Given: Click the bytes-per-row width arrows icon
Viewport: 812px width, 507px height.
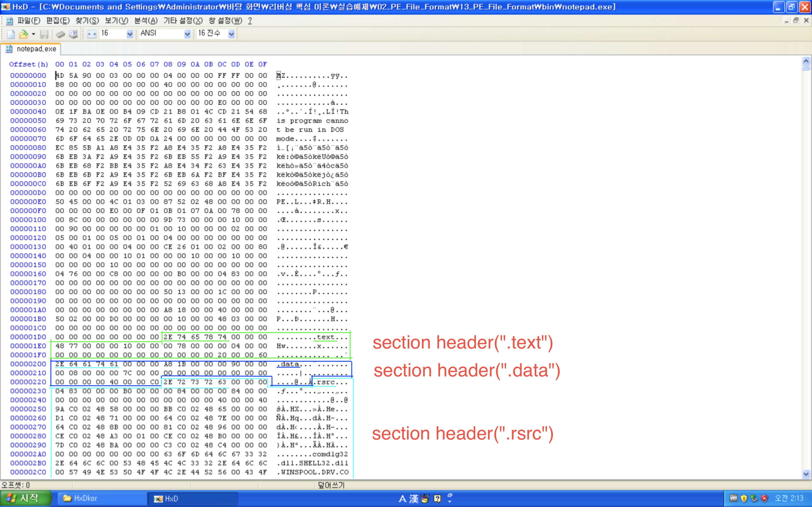Looking at the screenshot, I should pyautogui.click(x=92, y=34).
